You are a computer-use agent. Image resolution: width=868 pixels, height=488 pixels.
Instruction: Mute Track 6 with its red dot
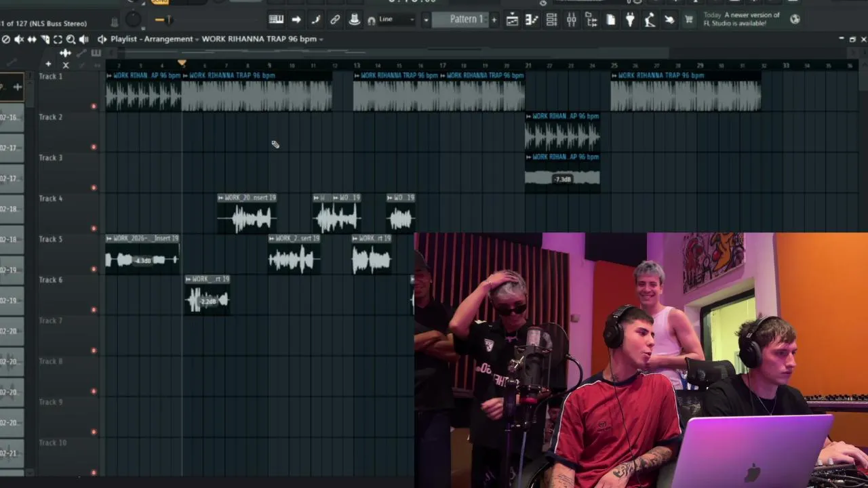(94, 310)
